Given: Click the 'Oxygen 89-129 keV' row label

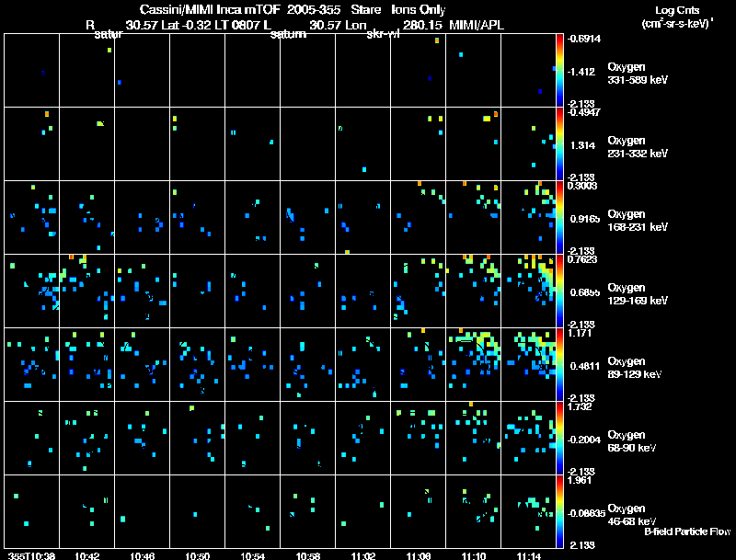Looking at the screenshot, I should (x=635, y=368).
